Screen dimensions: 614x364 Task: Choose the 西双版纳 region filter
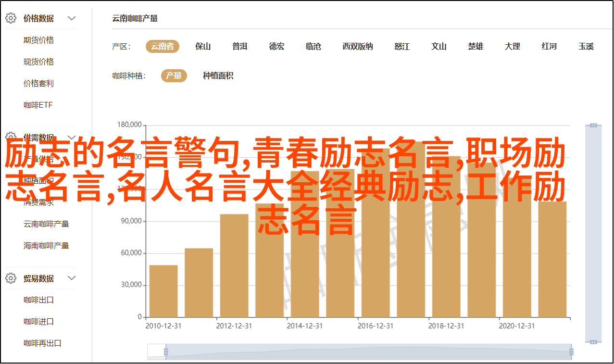357,46
